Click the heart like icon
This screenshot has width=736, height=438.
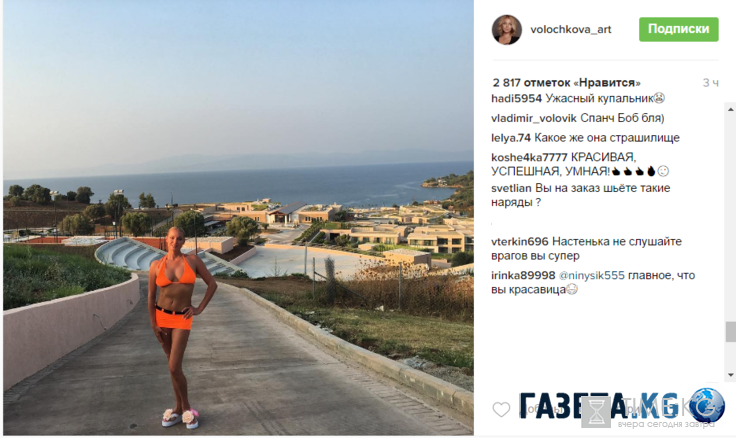pyautogui.click(x=501, y=409)
